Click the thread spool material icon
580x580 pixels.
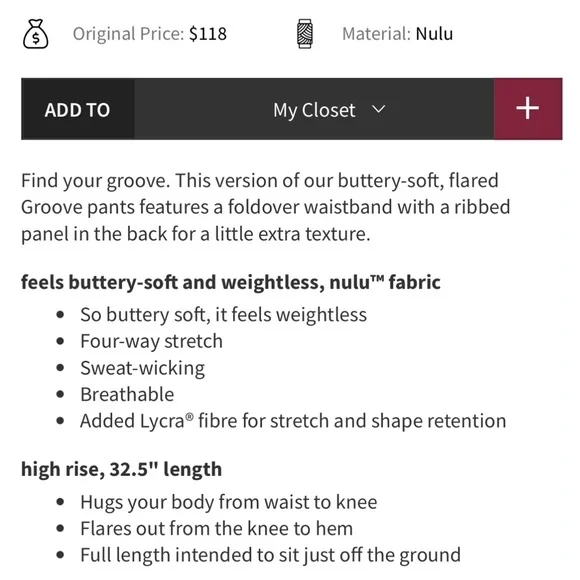point(305,34)
